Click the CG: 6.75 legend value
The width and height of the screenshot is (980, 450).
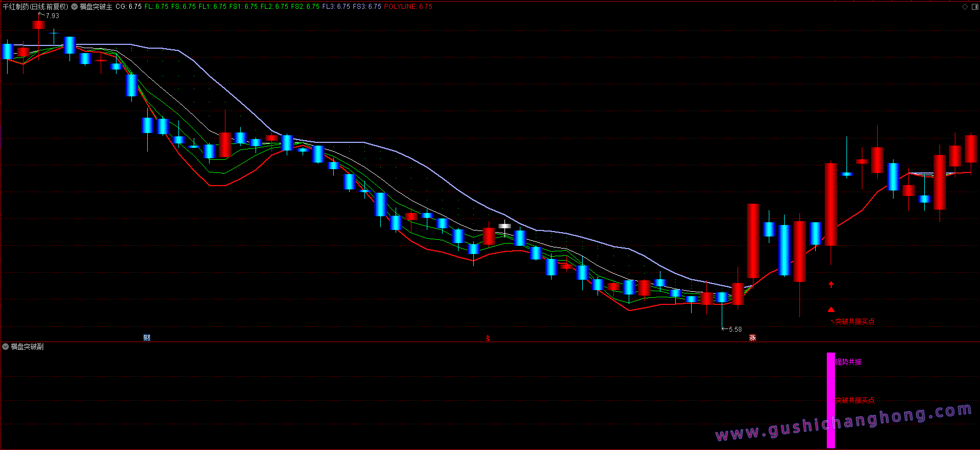coord(129,7)
